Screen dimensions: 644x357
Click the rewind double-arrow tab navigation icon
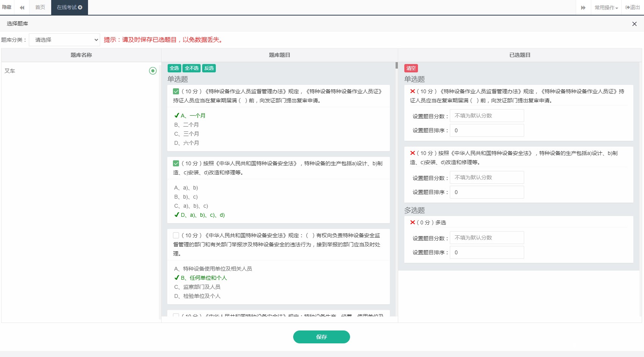coord(22,8)
